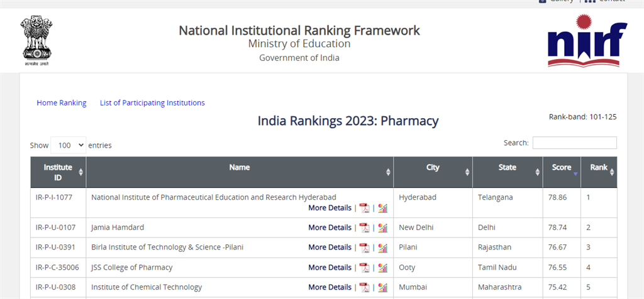Open PDF icon for Birla Institute row
This screenshot has height=299, width=644.
364,247
